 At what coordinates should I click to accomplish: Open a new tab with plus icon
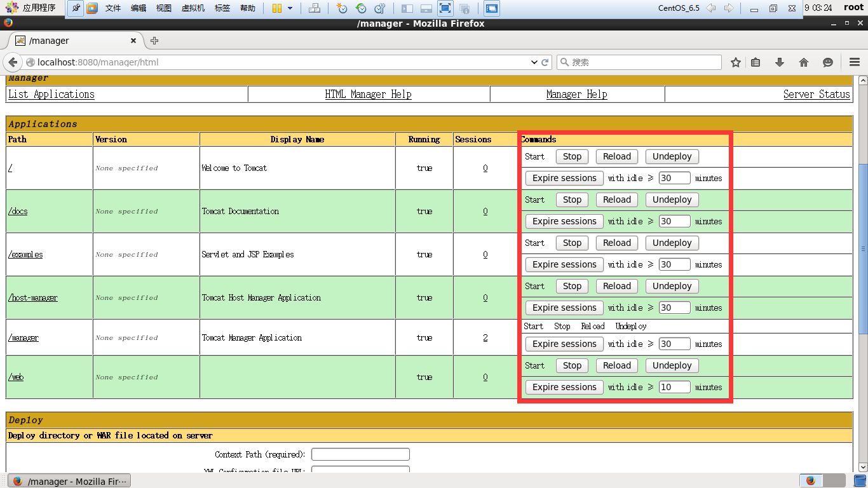coord(154,41)
